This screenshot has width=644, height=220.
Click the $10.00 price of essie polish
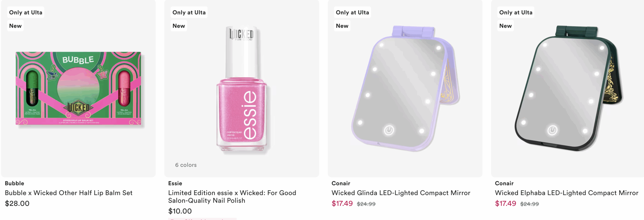click(x=180, y=211)
